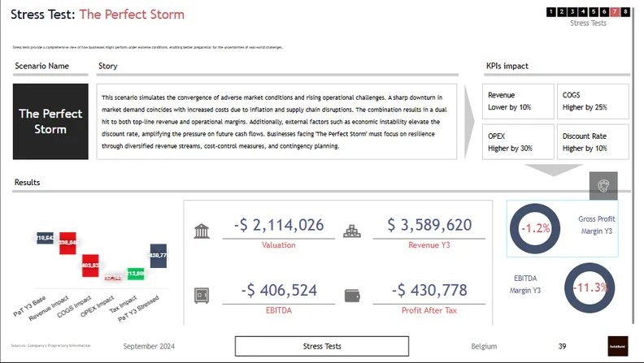Screen dimensions: 644x363
Task: Click The Perfect Storm scenario name tile
Action: [x=50, y=121]
